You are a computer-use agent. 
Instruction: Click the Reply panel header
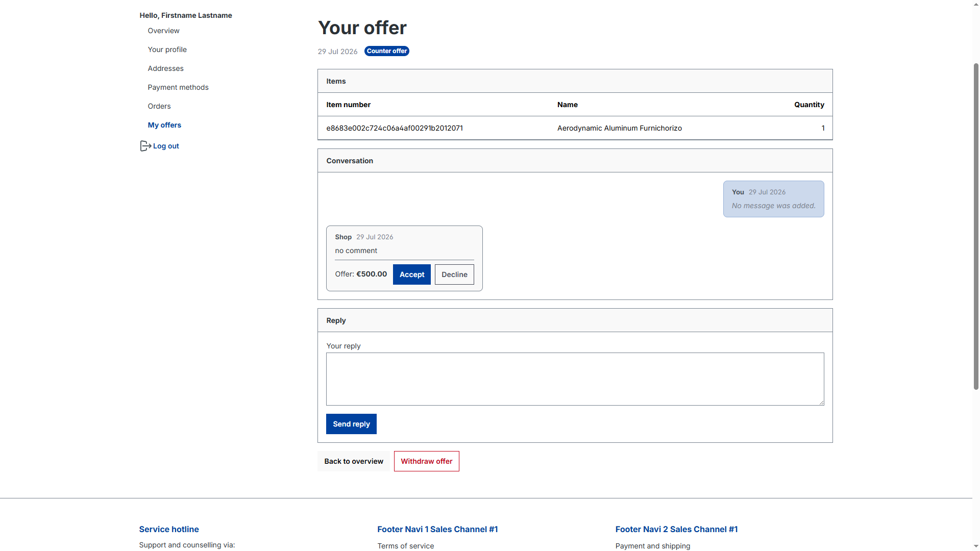[575, 320]
